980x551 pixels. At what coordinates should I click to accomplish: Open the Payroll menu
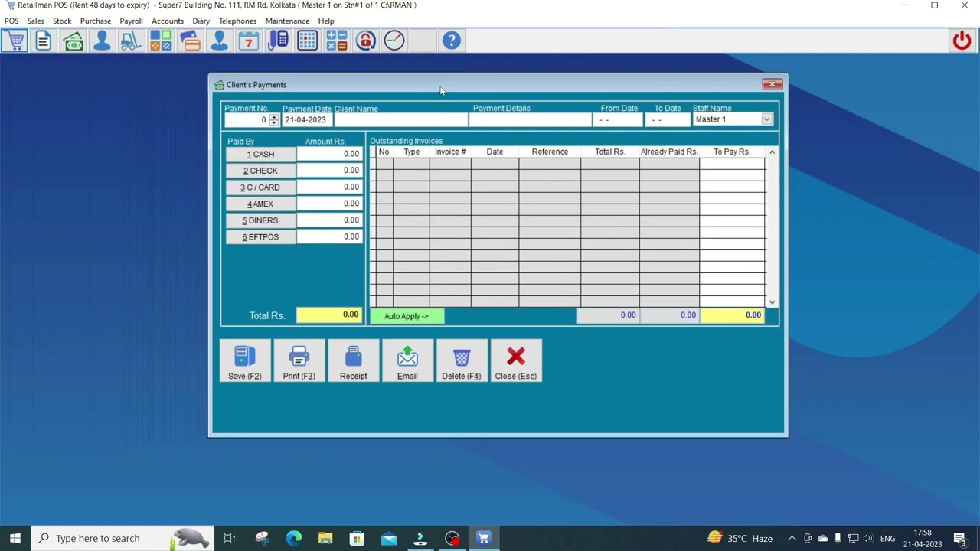pyautogui.click(x=131, y=21)
